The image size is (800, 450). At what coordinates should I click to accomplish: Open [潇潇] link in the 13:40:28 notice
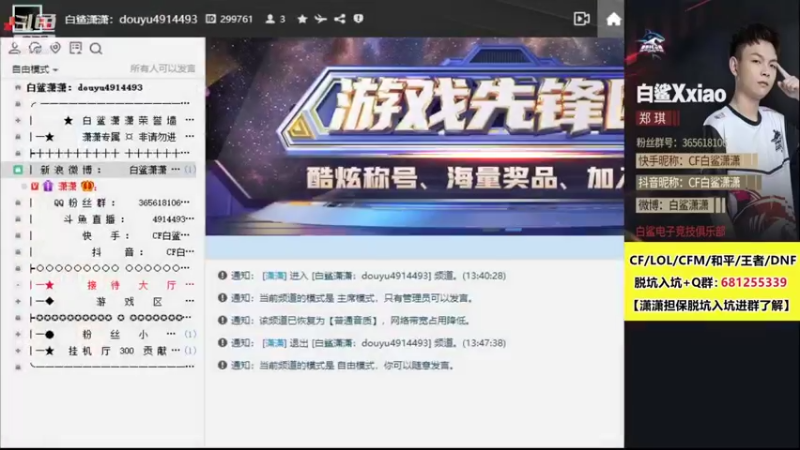click(x=274, y=276)
